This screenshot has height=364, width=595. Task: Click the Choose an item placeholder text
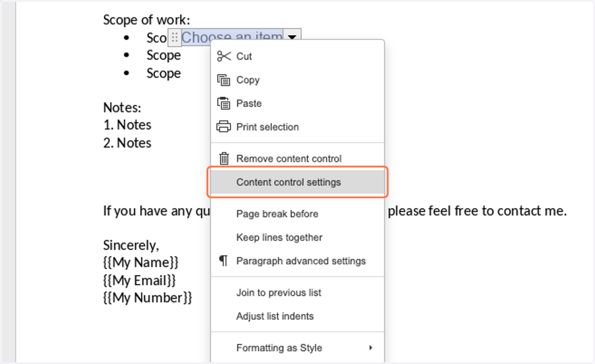tap(232, 37)
